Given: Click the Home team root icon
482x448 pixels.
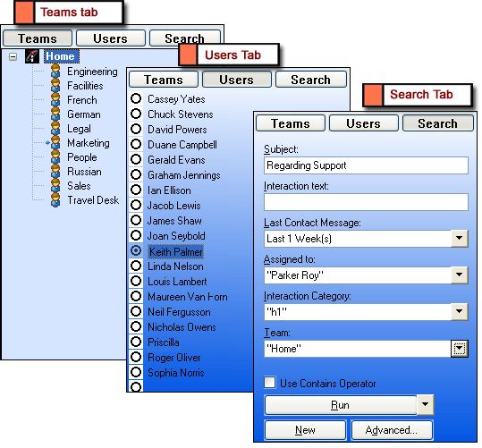Looking at the screenshot, I should (32, 56).
